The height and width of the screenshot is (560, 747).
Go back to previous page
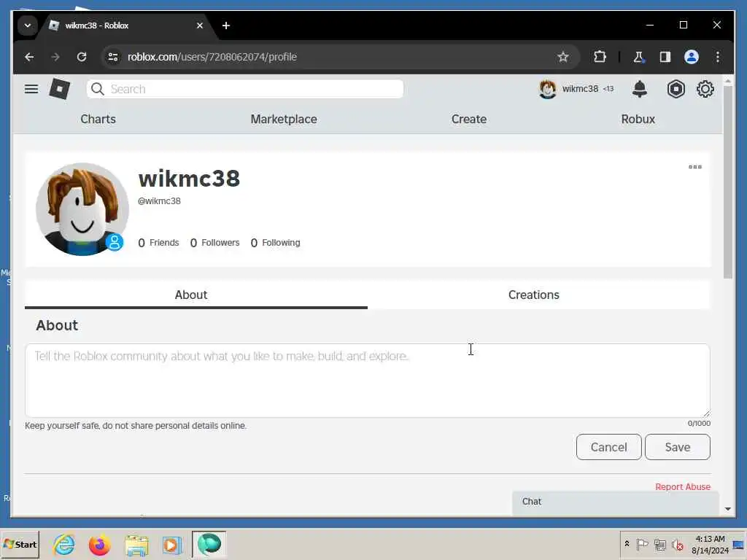tap(29, 57)
